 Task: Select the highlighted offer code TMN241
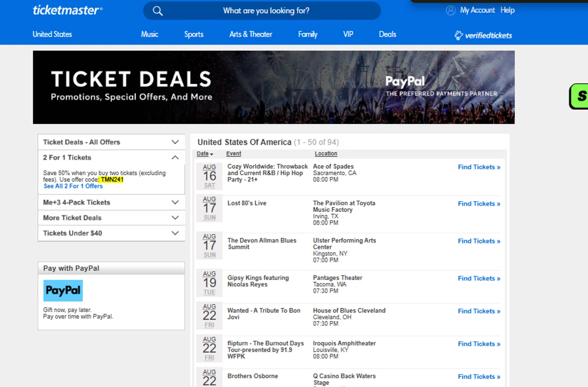112,179
